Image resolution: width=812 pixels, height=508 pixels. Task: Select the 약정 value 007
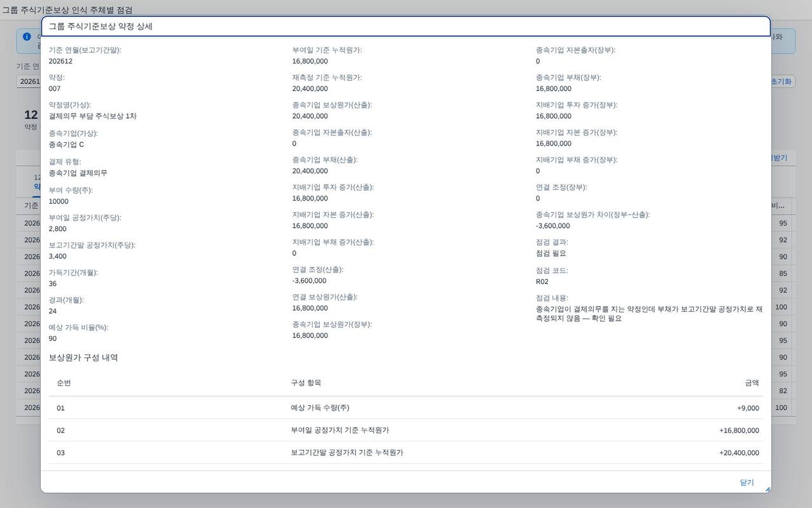(55, 89)
